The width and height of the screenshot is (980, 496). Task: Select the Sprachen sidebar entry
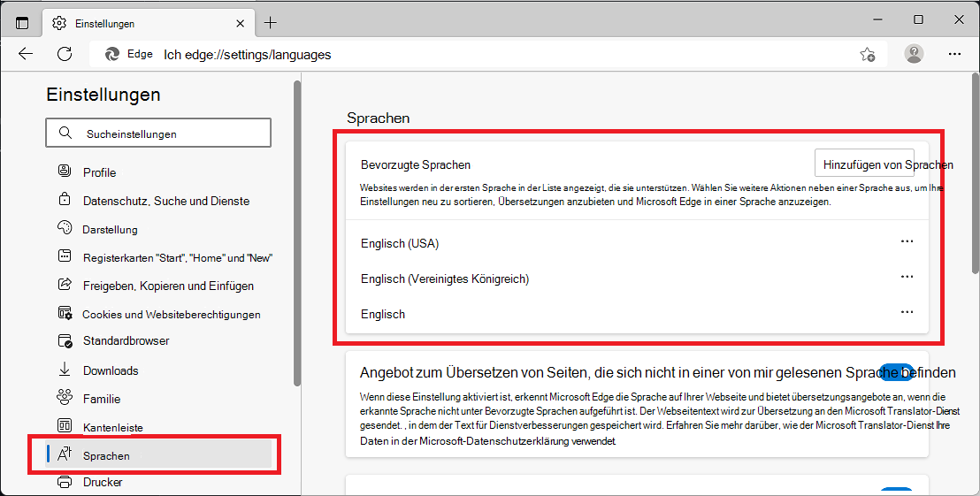[158, 454]
